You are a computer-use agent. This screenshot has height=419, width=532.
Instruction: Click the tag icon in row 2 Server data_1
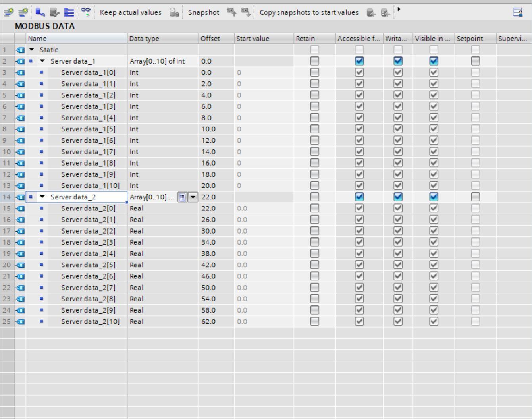(20, 61)
